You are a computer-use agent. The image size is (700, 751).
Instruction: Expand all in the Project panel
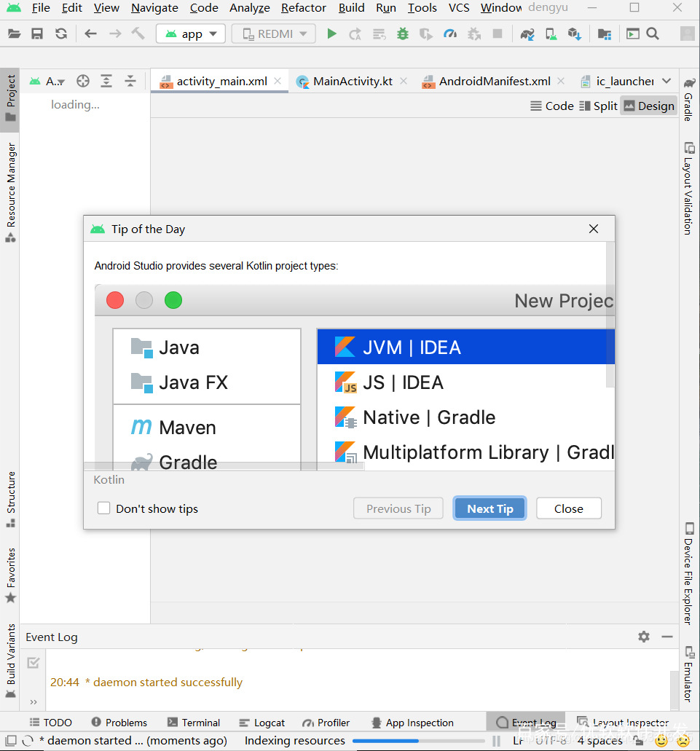tap(106, 82)
